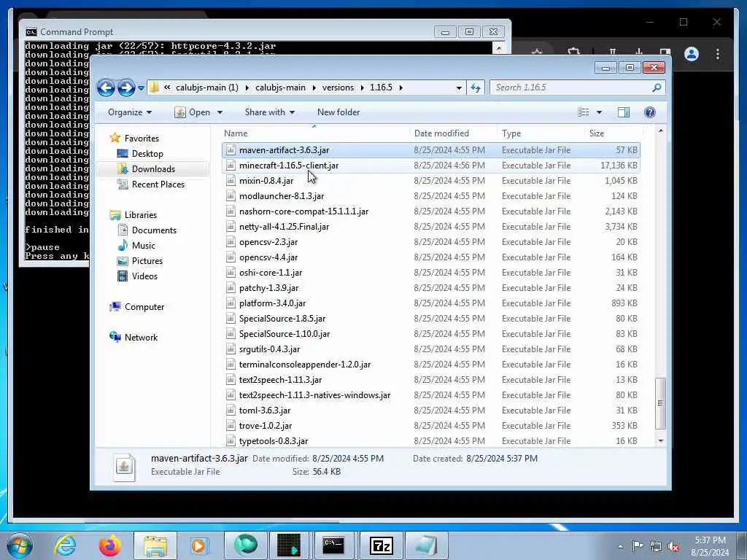Open Recent Places in the navigation pane
Screen dimensions: 747x560
158,184
